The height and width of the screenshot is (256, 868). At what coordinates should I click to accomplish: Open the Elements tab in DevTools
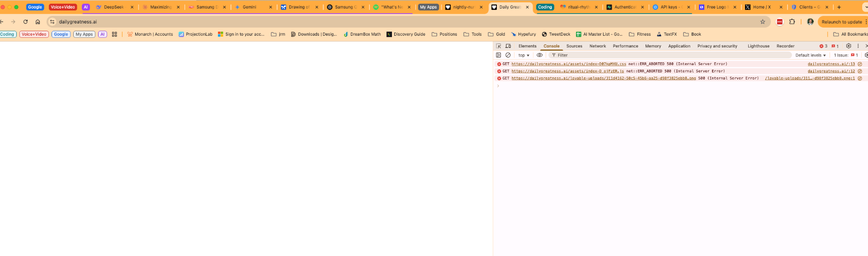click(527, 46)
